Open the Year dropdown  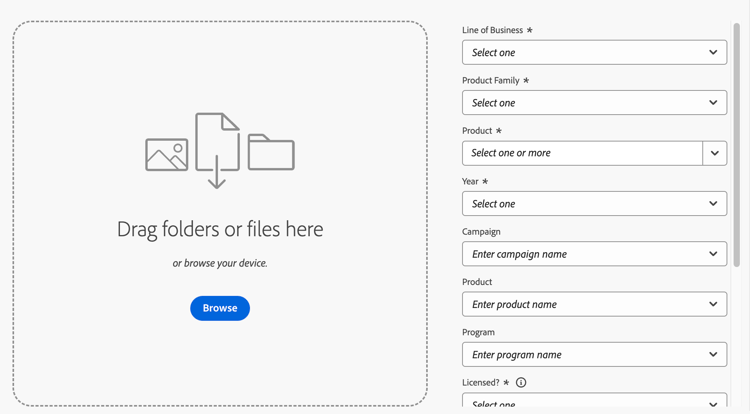point(595,204)
